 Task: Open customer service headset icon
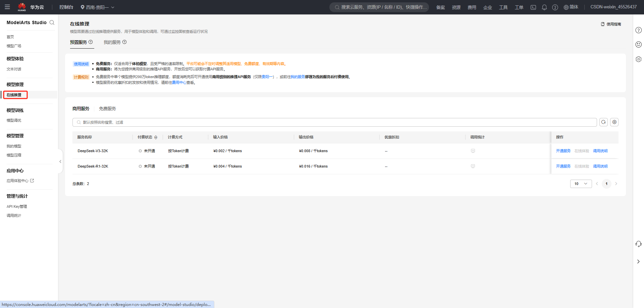click(x=639, y=244)
